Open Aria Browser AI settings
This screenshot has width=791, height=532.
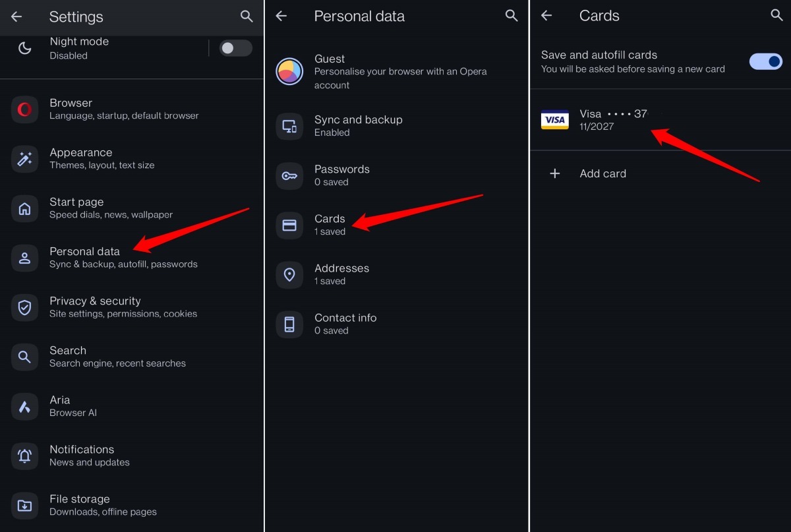point(132,406)
